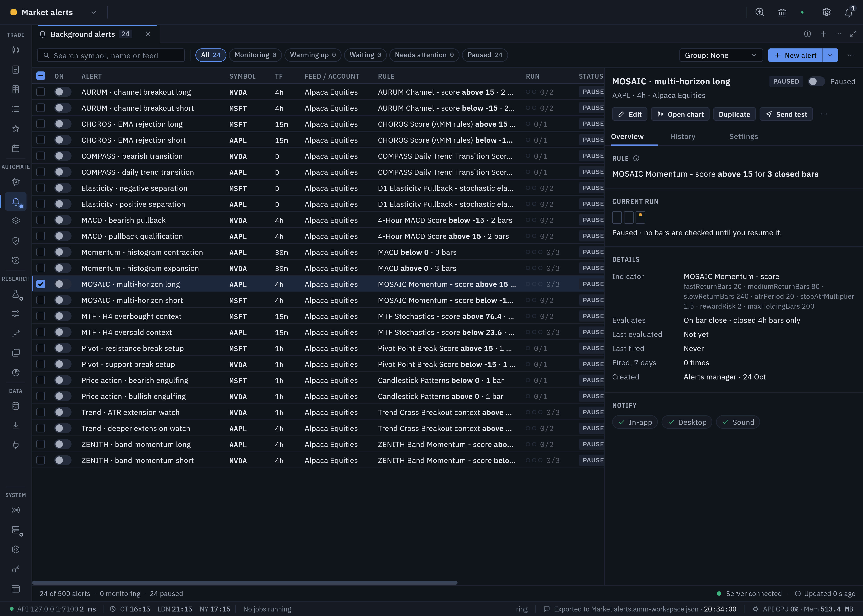Open the layers stack icon under AUTOMATE
This screenshot has width=863, height=616.
(16, 221)
